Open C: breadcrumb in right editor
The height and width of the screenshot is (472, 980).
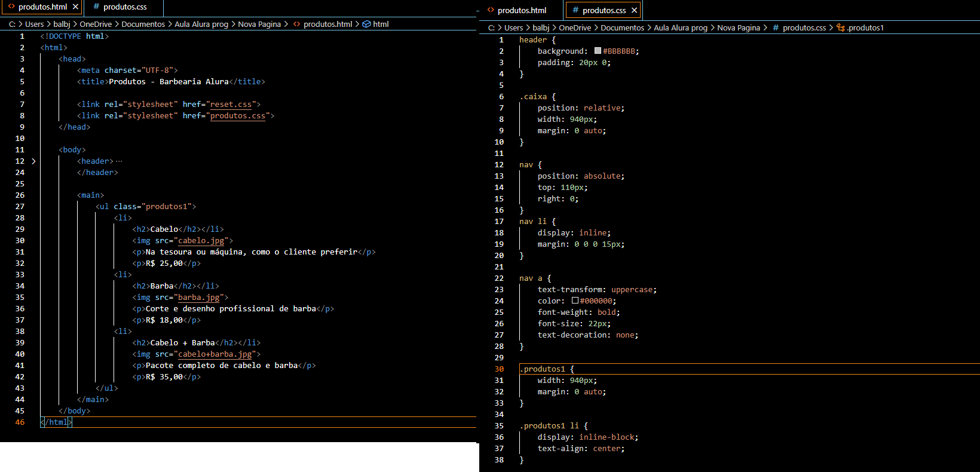(491, 27)
